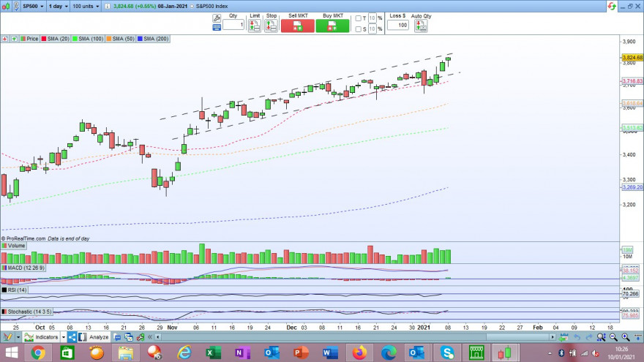Click the Sell MKT red order button
644x362 pixels.
297,26
